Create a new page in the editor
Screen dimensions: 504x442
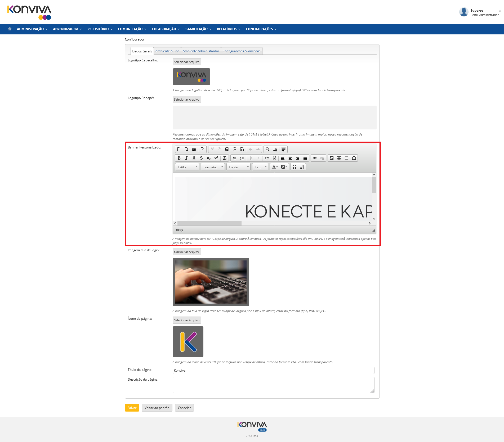(179, 149)
